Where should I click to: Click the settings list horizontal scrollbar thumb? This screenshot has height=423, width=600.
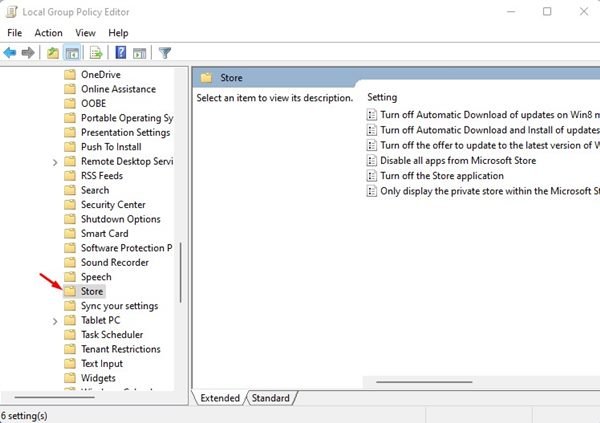(424, 382)
